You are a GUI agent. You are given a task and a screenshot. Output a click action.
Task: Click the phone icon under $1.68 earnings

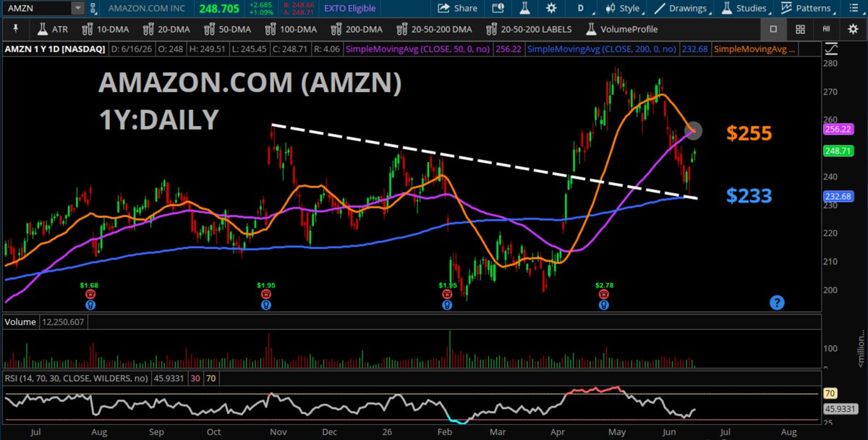(x=90, y=295)
